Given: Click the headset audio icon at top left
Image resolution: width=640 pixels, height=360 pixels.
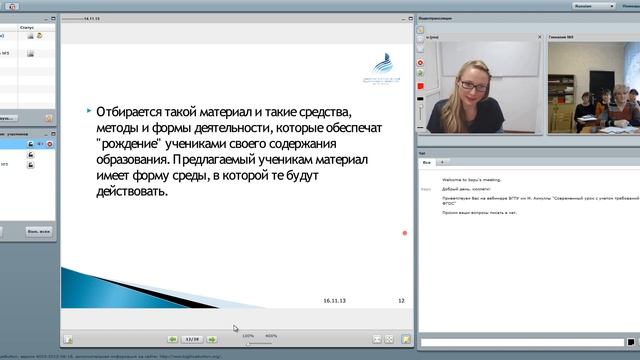Looking at the screenshot, I should point(11,7).
